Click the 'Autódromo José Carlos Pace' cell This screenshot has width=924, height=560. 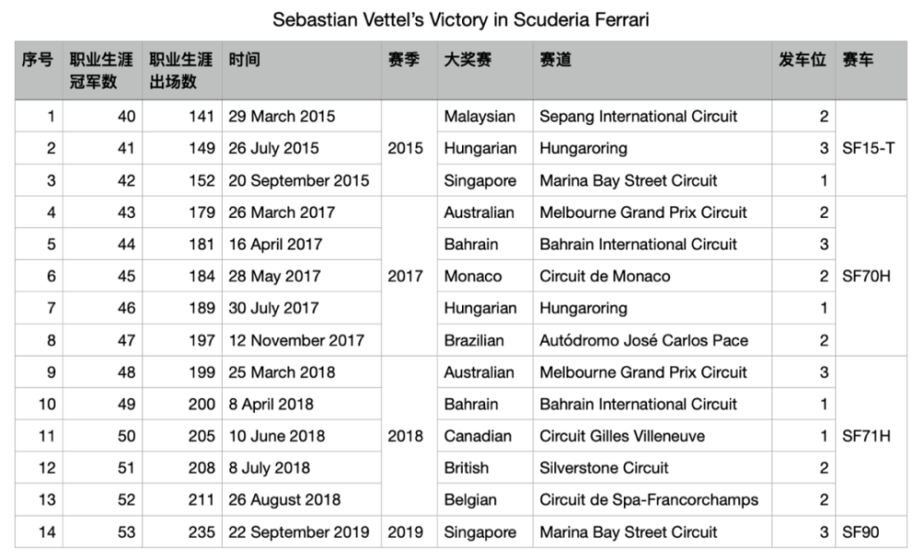644,340
